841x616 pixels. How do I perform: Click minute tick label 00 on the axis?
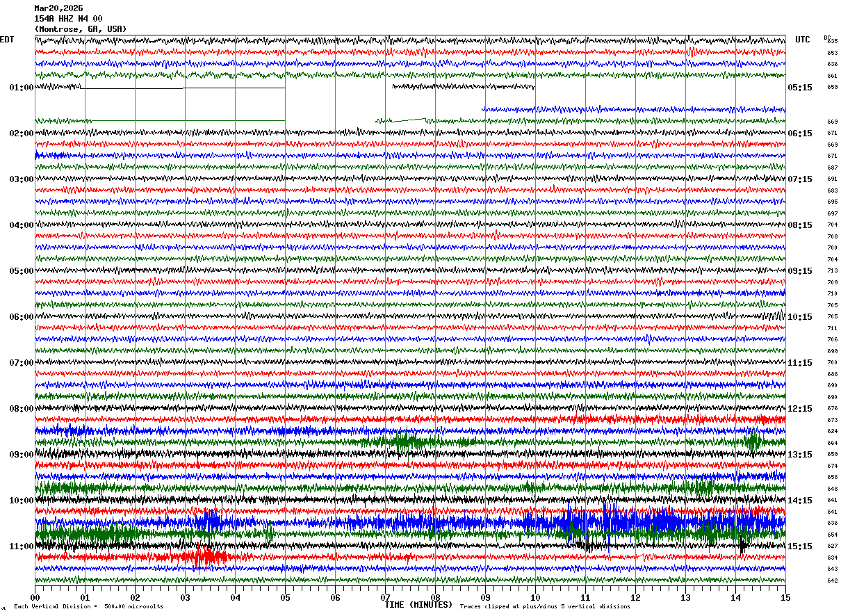[x=35, y=597]
